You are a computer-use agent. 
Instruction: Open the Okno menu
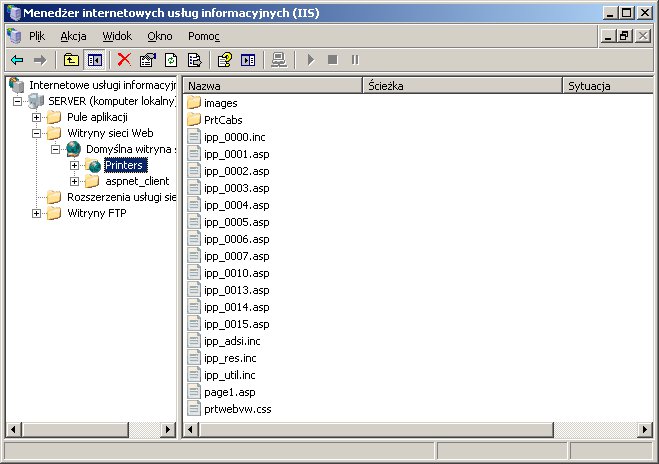(160, 36)
